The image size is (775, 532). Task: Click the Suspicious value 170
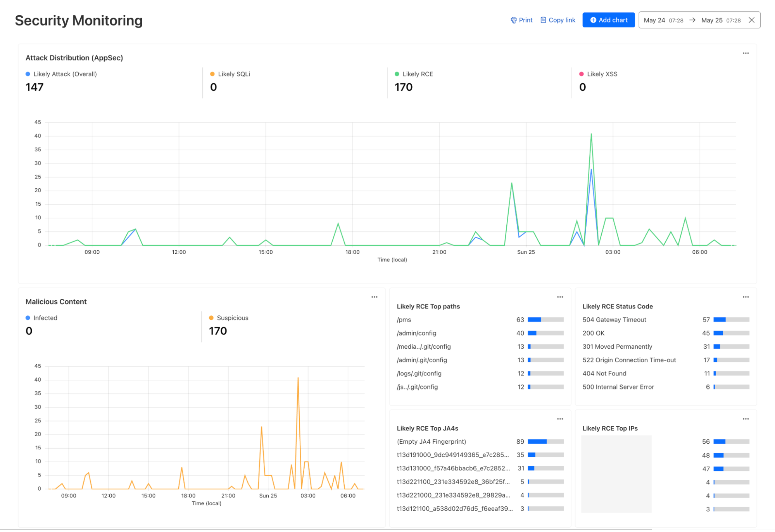(218, 331)
